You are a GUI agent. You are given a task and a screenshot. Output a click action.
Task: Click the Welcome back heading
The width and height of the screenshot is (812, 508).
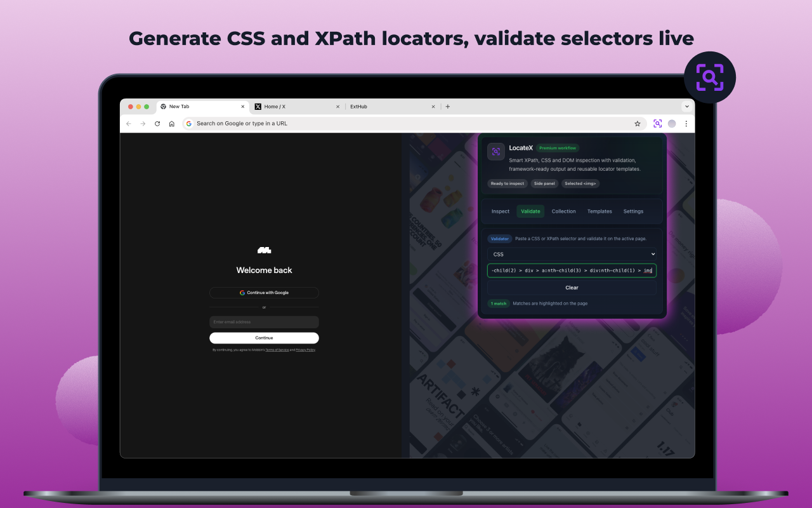tap(264, 271)
